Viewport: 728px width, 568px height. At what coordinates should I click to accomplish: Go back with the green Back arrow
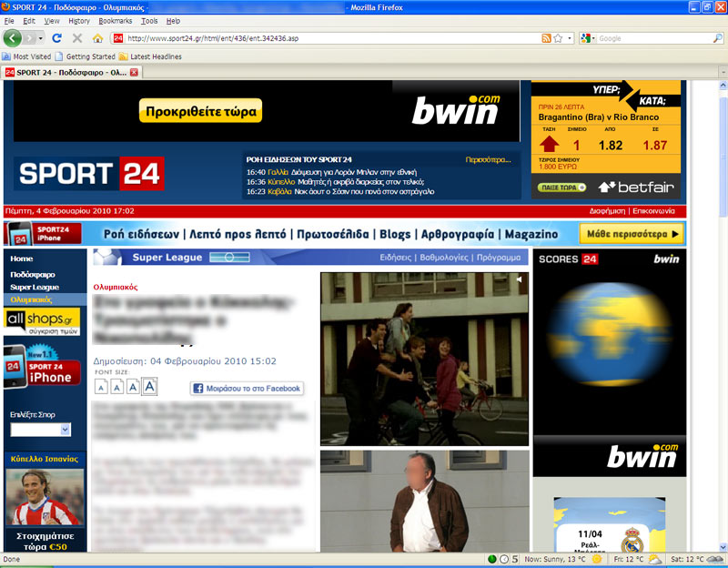[13, 38]
